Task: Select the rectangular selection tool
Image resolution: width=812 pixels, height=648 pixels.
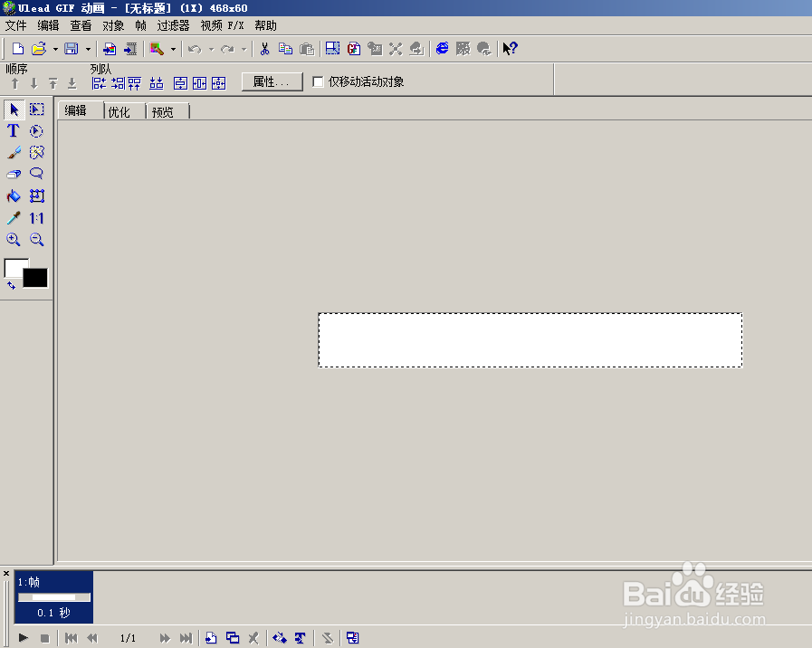Action: (x=37, y=110)
